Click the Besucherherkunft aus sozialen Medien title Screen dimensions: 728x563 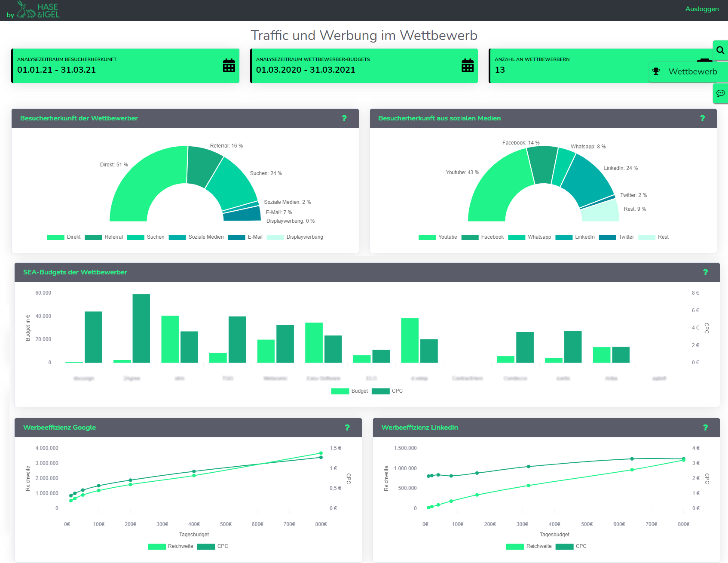click(x=439, y=118)
